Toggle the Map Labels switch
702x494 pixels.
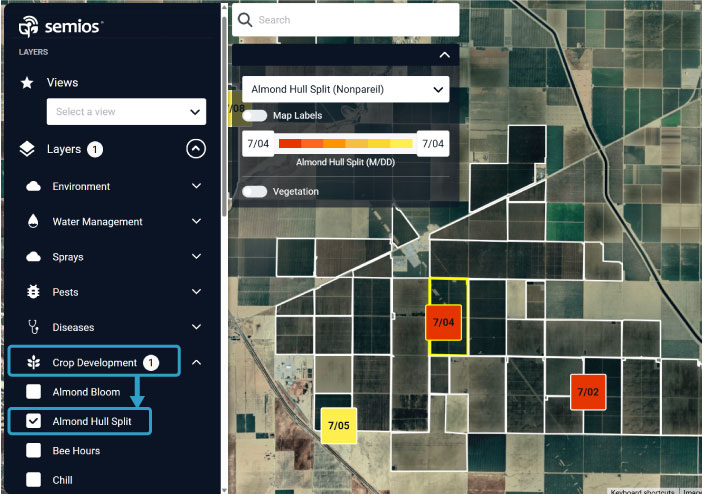254,116
